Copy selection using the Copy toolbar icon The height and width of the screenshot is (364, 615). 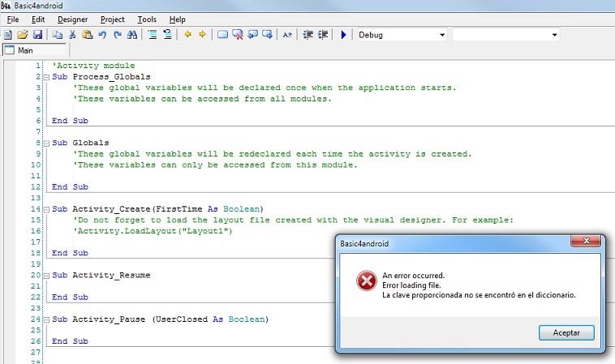point(58,35)
